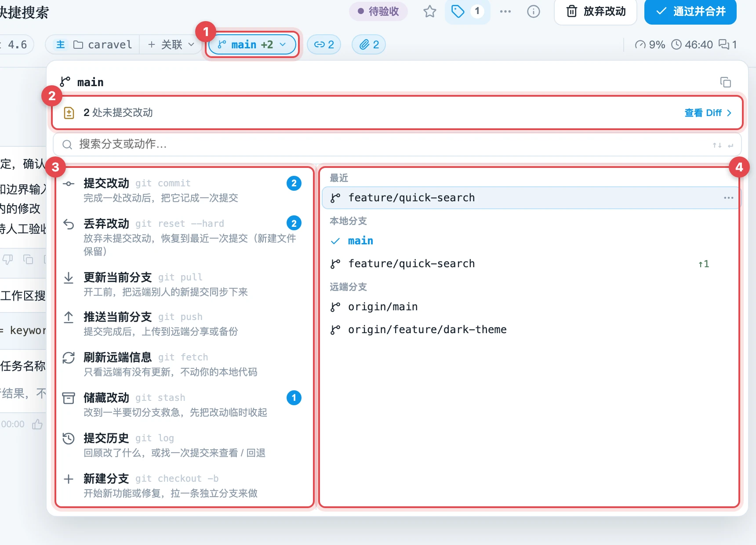
Task: Open the caravel workspace folder chip
Action: (x=93, y=44)
